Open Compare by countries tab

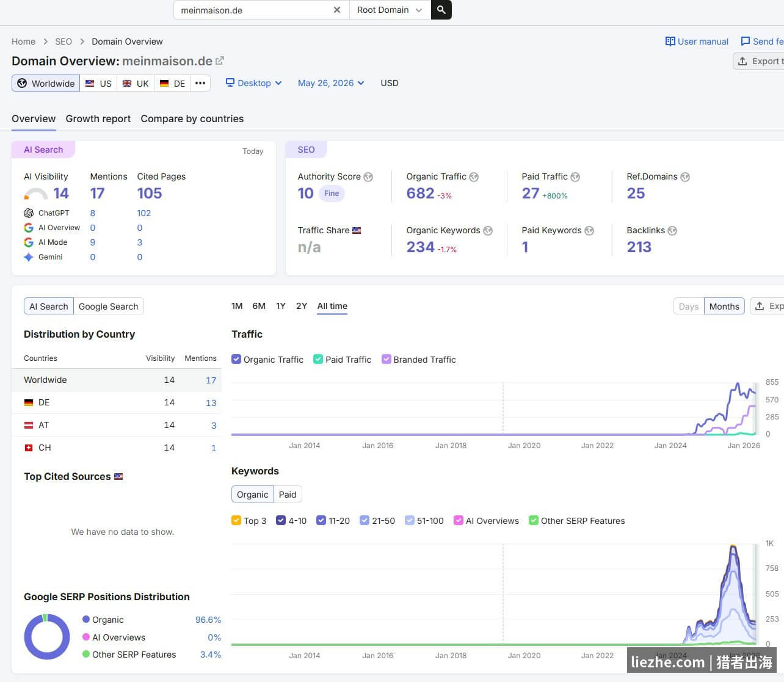click(192, 118)
